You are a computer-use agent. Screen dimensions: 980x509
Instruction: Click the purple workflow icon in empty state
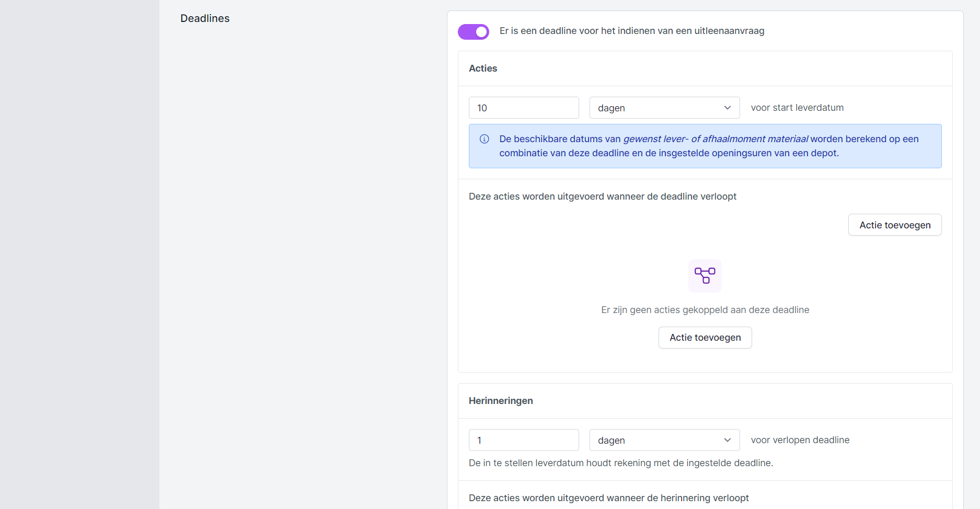pyautogui.click(x=705, y=275)
